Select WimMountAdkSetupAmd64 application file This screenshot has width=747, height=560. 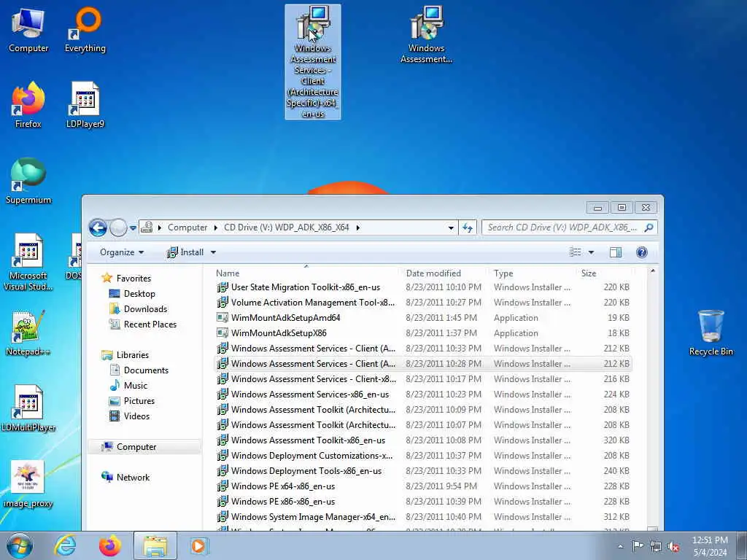click(x=423, y=318)
